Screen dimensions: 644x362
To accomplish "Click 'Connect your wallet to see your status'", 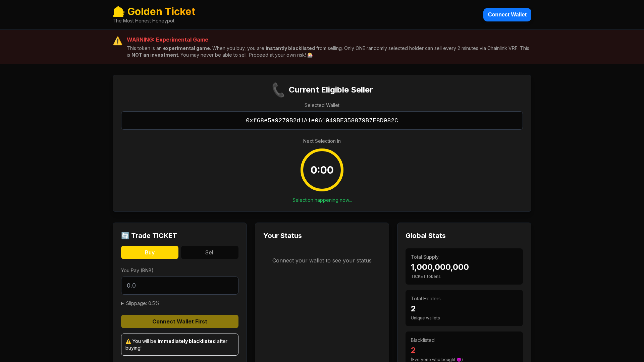I will pos(322,260).
